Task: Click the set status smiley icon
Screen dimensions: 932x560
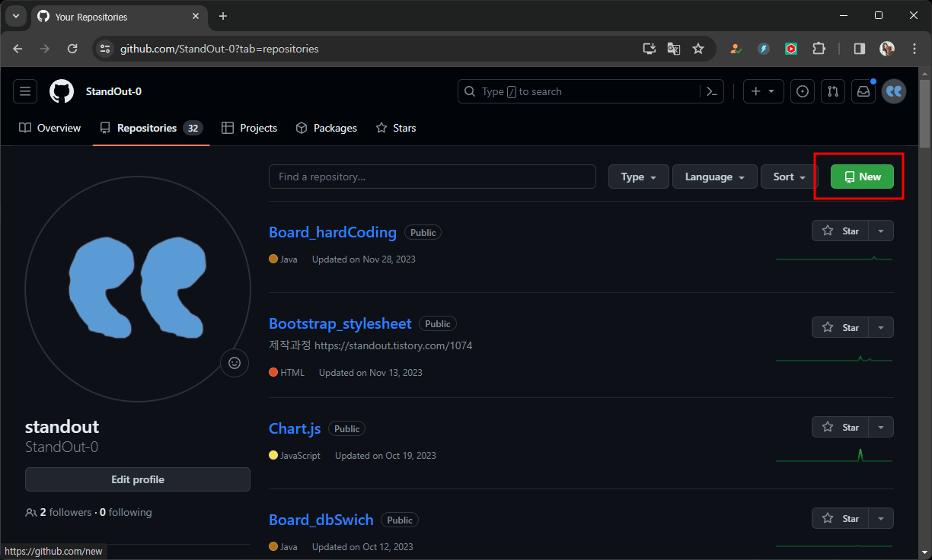Action: (x=235, y=363)
